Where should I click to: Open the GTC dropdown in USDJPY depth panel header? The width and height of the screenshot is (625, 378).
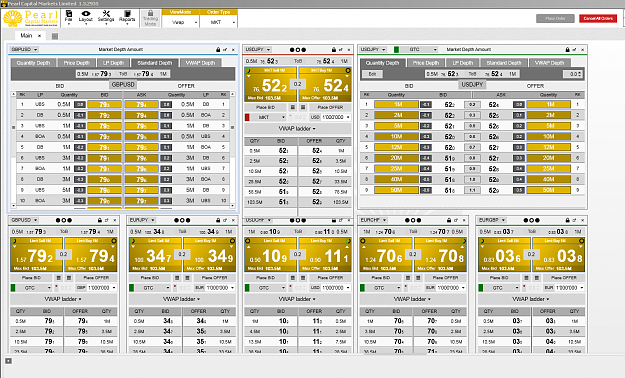coord(420,49)
